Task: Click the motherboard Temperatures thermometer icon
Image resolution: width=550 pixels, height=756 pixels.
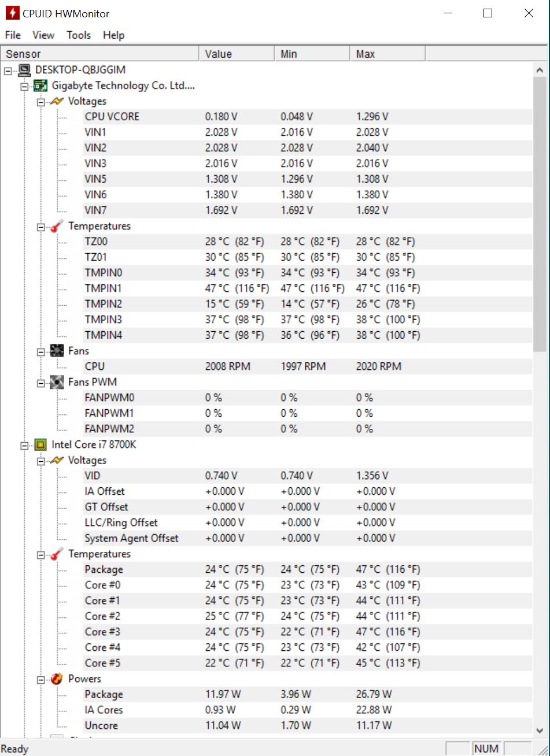Action: (57, 226)
